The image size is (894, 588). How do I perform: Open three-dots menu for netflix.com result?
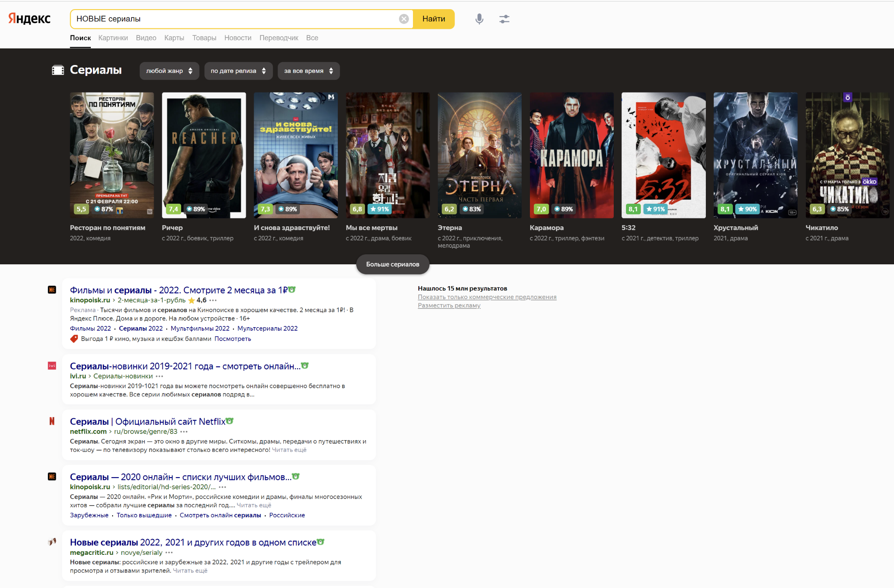pyautogui.click(x=184, y=432)
